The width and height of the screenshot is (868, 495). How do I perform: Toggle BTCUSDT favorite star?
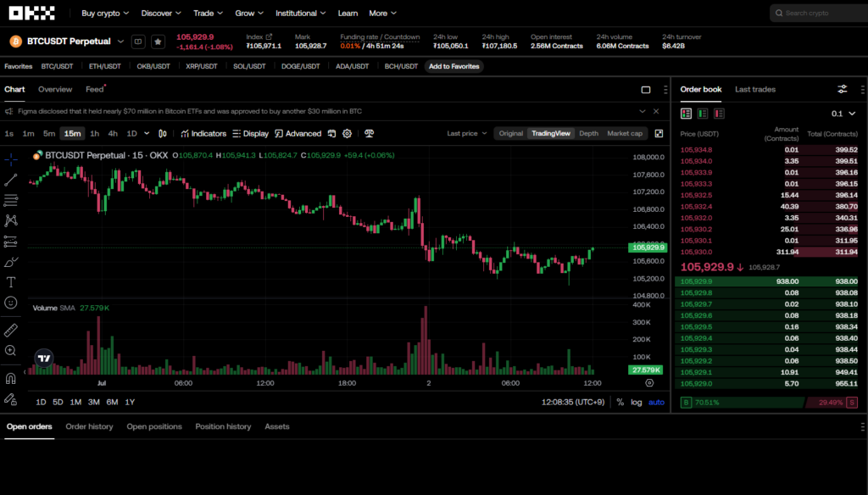158,42
